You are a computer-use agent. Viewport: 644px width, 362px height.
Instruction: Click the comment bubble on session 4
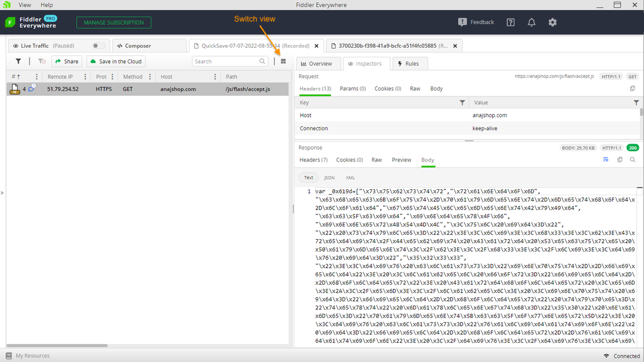[x=31, y=88]
